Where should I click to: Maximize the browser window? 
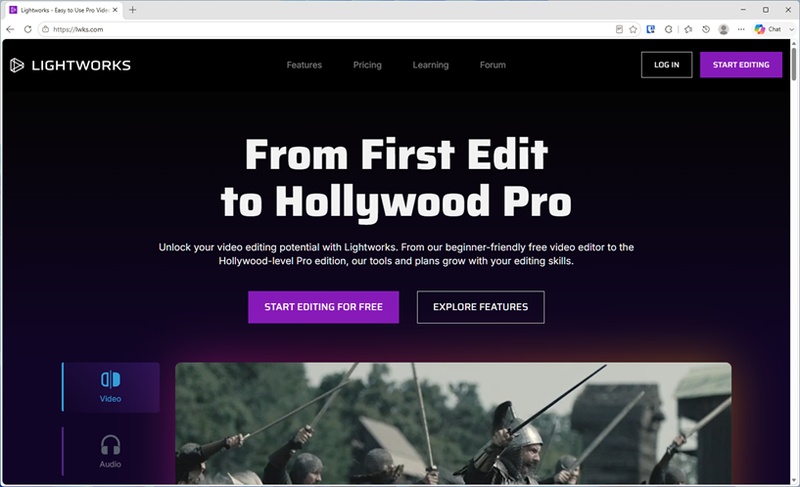point(765,10)
